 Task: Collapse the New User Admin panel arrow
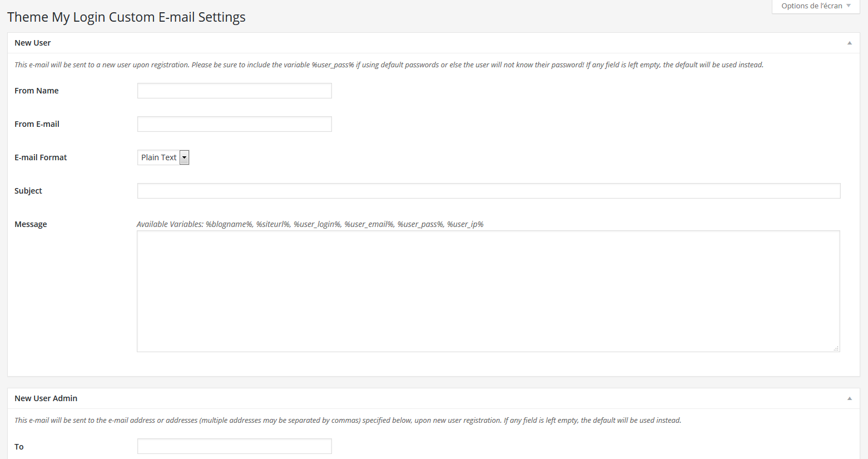click(849, 398)
